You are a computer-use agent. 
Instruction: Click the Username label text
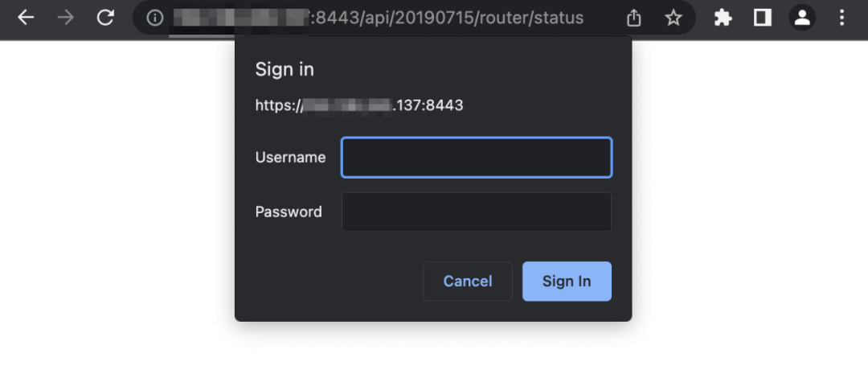290,158
